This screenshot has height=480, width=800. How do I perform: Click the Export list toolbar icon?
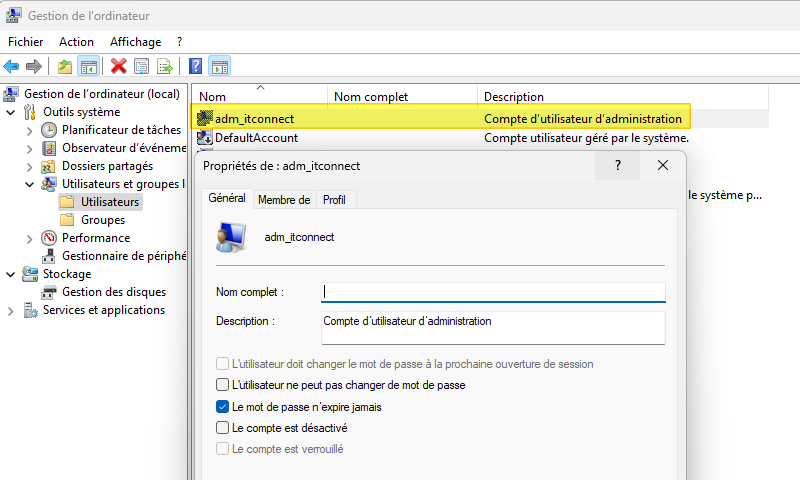pyautogui.click(x=164, y=66)
